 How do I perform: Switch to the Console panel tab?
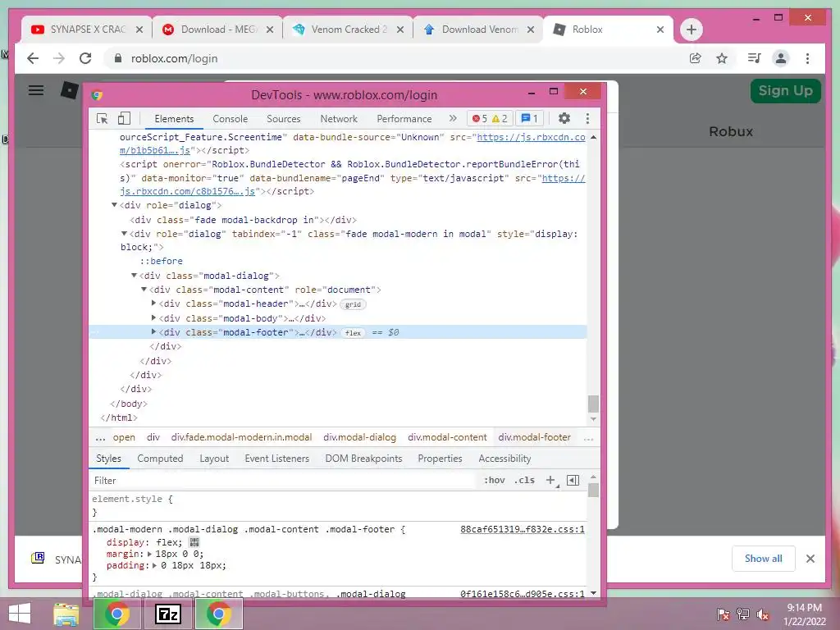pyautogui.click(x=230, y=119)
